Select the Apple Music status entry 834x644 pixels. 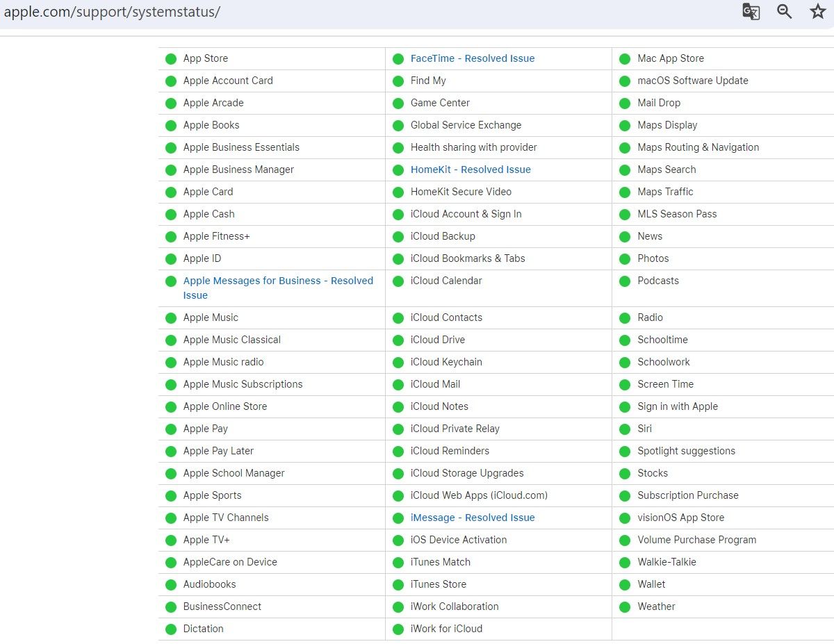210,317
